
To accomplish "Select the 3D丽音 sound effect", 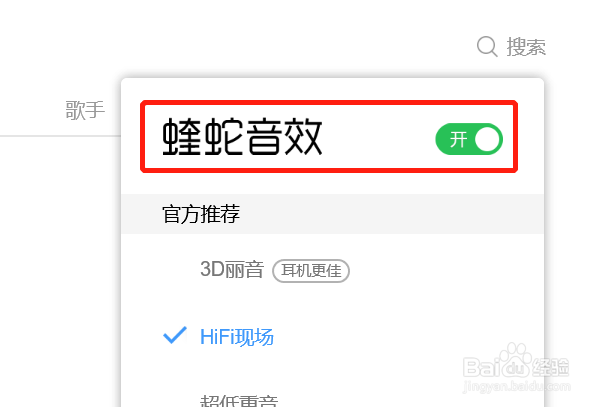I will [232, 270].
